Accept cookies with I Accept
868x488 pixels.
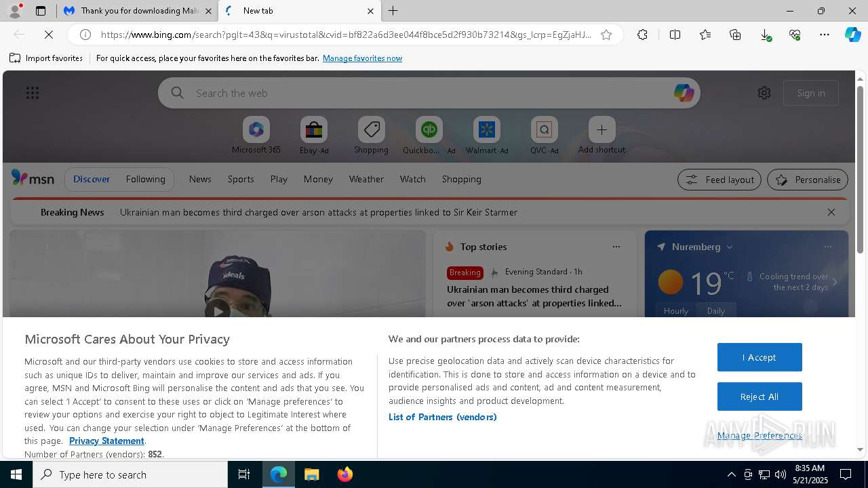(x=759, y=357)
